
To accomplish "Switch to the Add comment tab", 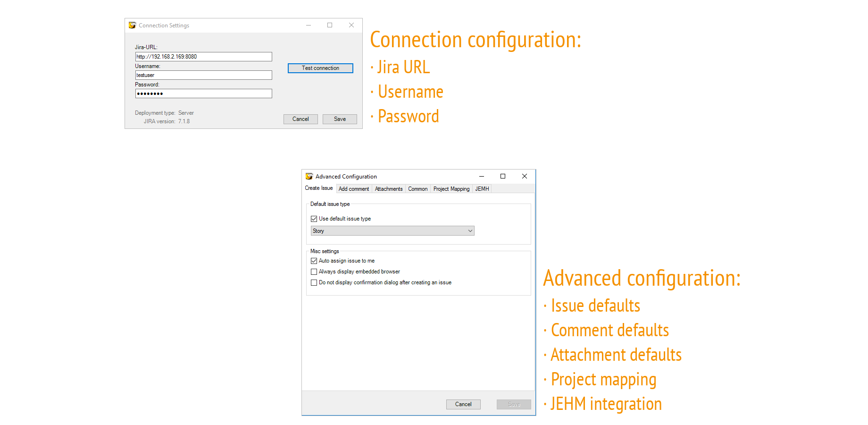I will click(354, 188).
